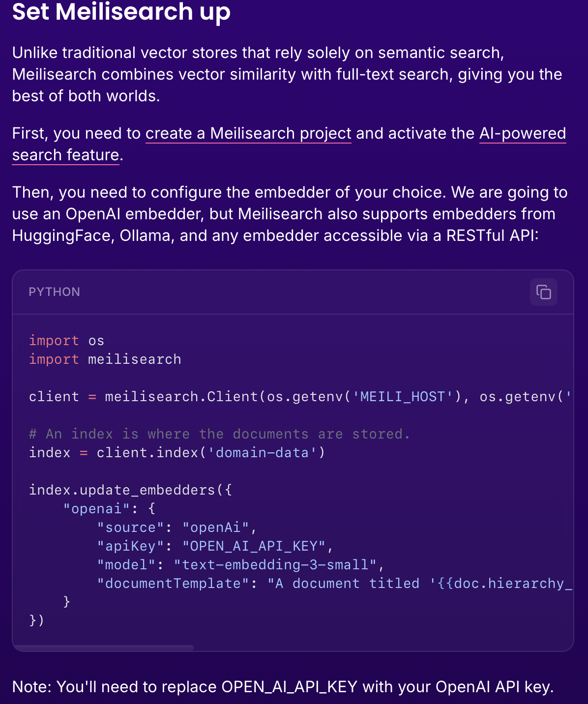588x704 pixels.
Task: Click the paragraph about traditional vector stores
Action: tap(287, 74)
